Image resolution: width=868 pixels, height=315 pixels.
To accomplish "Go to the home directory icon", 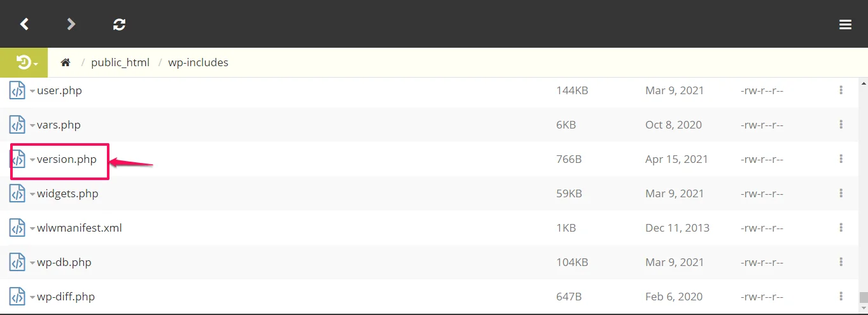I will tap(65, 62).
